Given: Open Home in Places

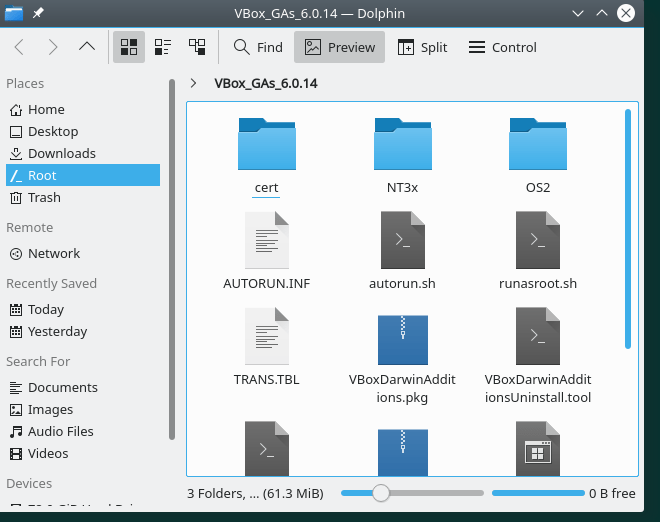Looking at the screenshot, I should coord(83,109).
